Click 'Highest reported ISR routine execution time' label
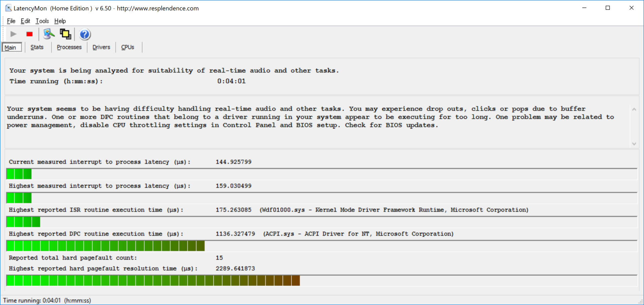 (96, 210)
